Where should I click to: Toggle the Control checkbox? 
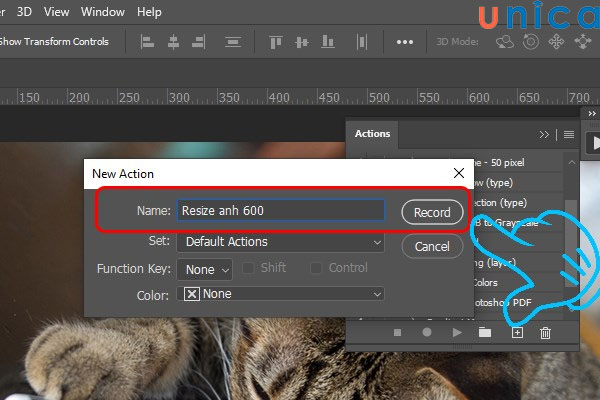point(317,268)
